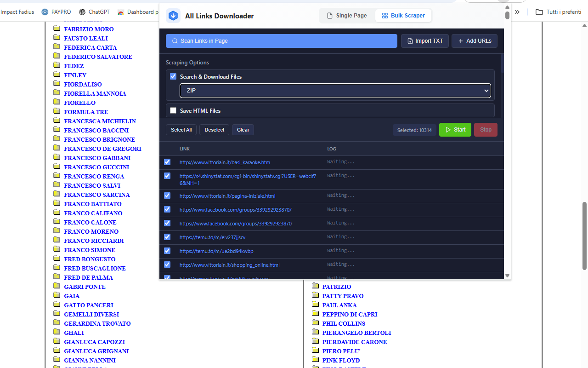The height and width of the screenshot is (368, 588).
Task: Click the folder icon next to PATTY PRAVO
Action: pos(316,295)
